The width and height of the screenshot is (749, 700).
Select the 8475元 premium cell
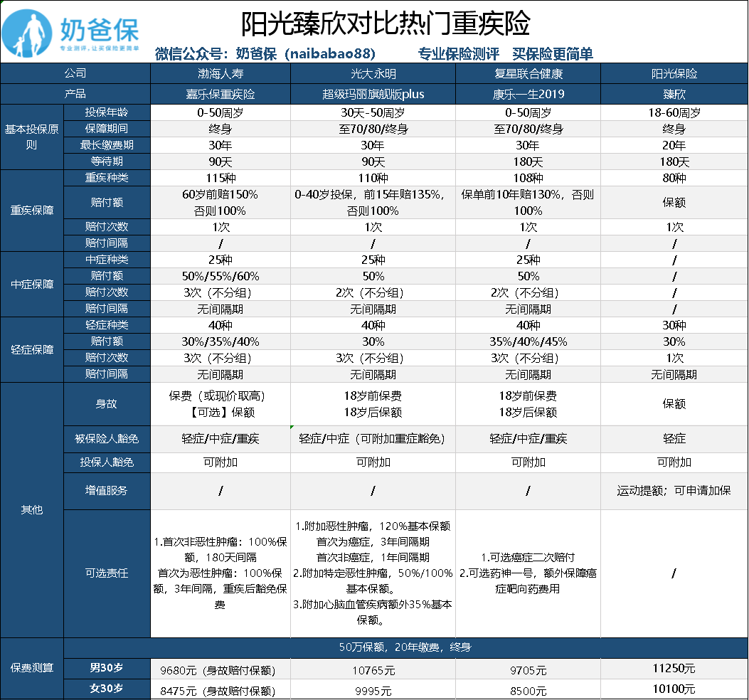221,691
